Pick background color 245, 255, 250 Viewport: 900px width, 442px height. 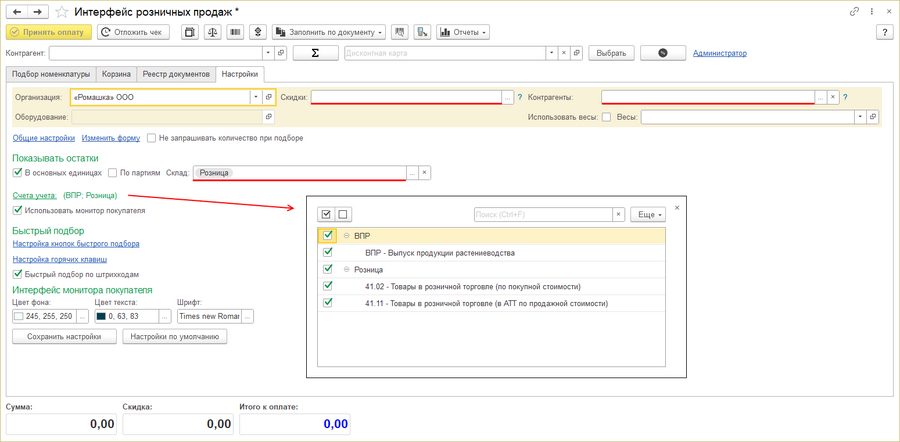83,316
